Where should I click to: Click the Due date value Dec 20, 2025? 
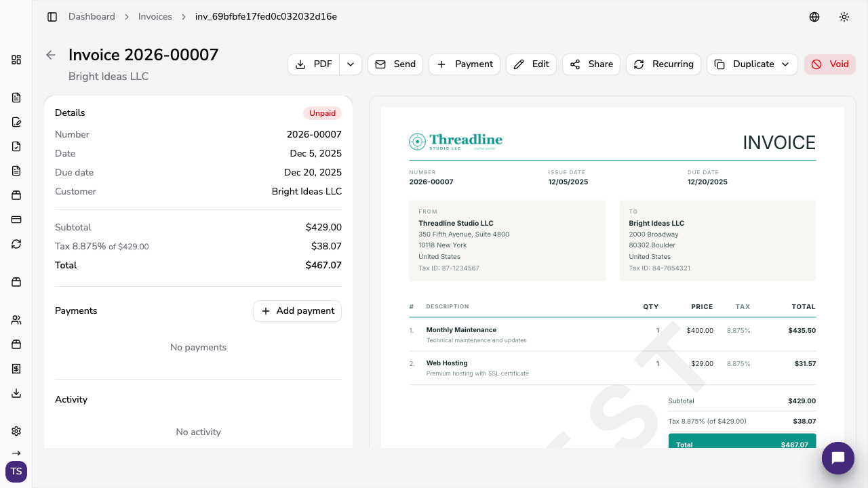313,173
